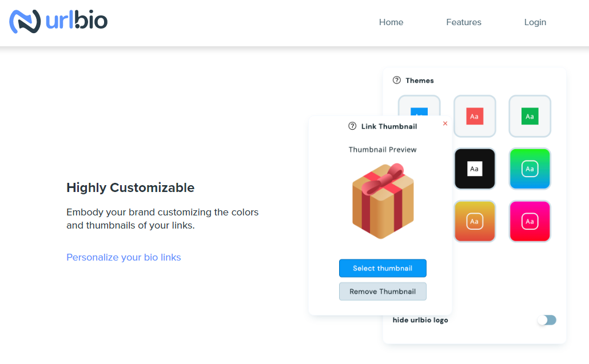Close the Link Thumbnail popup with red X

point(445,123)
